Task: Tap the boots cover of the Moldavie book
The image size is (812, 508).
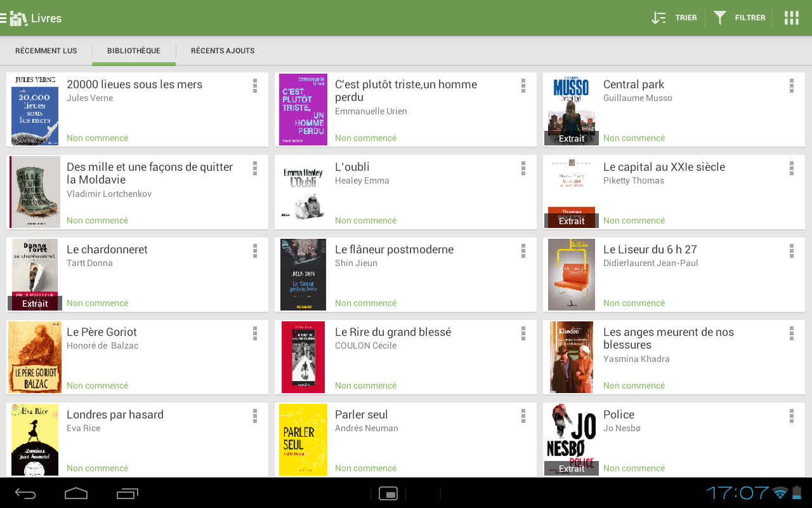Action: [x=35, y=192]
